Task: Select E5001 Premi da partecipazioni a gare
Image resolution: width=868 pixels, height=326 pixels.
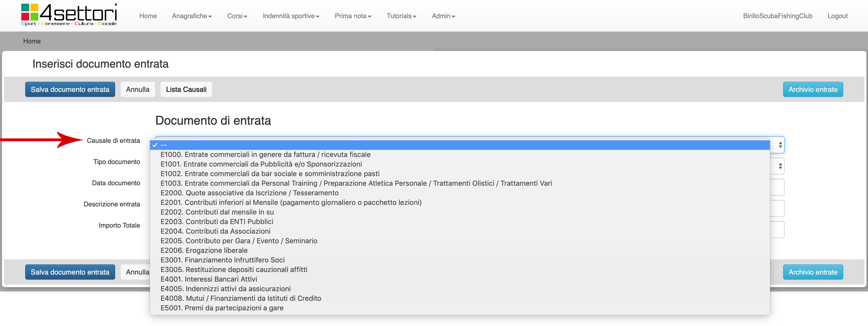Action: 222,308
